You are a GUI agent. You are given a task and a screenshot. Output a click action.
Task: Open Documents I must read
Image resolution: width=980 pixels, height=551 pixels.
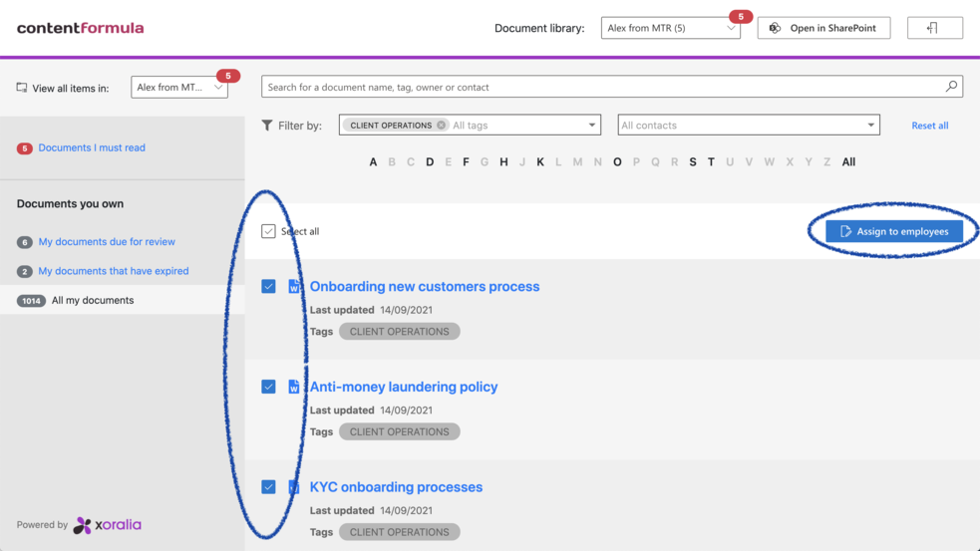(x=92, y=148)
